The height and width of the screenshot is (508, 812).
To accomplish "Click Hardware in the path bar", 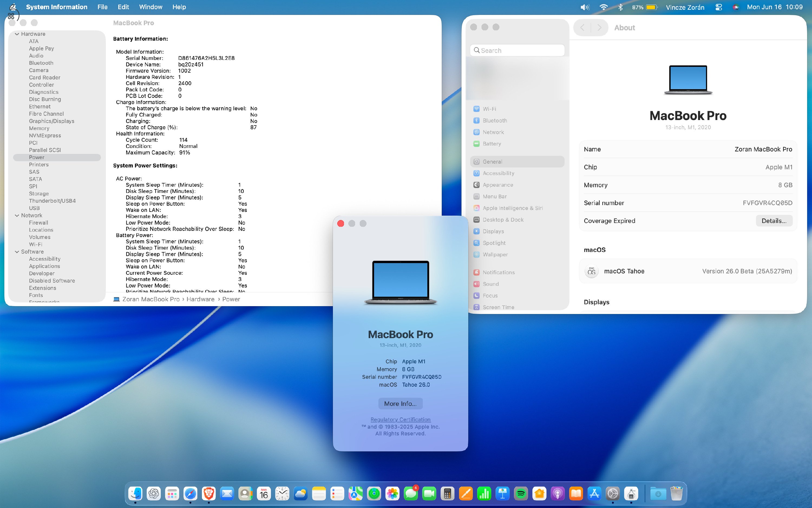I will [x=200, y=299].
